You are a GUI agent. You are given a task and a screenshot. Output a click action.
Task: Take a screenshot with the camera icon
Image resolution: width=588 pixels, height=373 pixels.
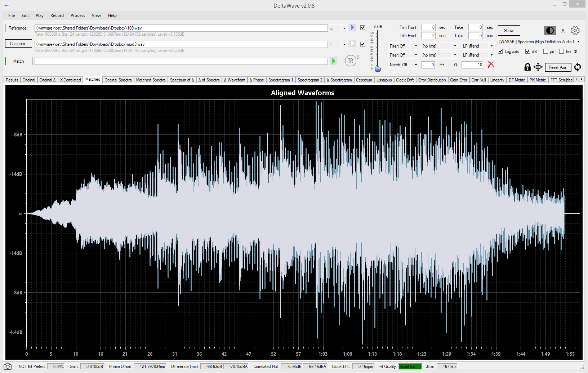coord(8,366)
